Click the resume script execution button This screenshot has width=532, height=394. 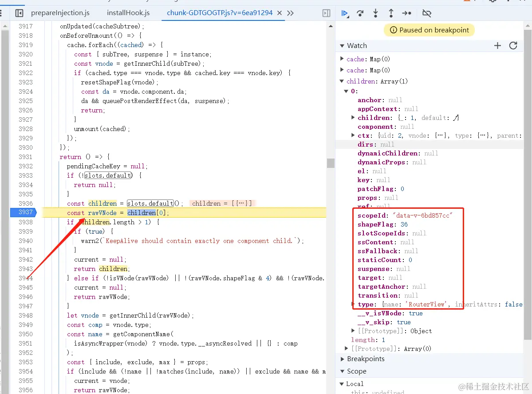345,13
